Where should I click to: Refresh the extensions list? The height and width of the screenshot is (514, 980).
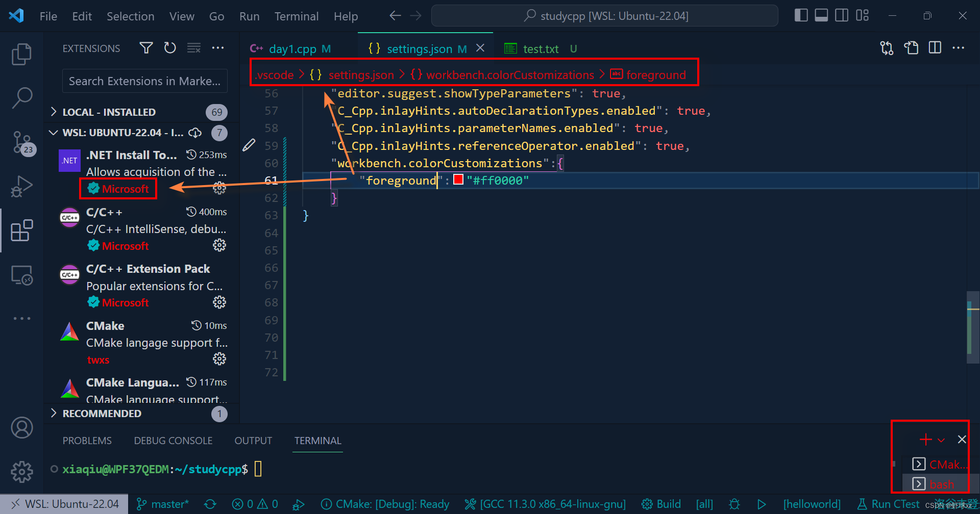tap(170, 48)
